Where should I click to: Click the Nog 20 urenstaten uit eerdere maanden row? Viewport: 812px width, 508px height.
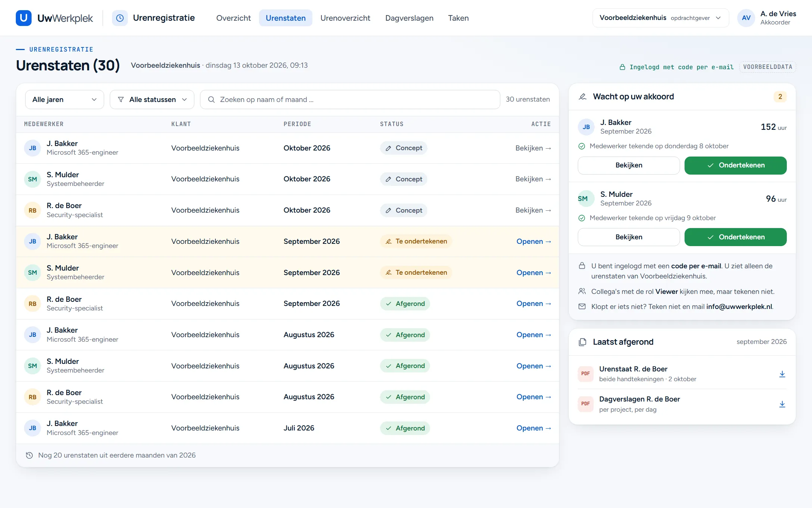tap(287, 455)
